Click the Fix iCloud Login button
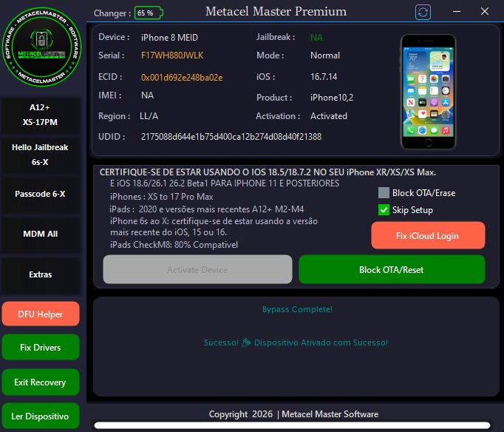504x432 pixels. pyautogui.click(x=428, y=235)
